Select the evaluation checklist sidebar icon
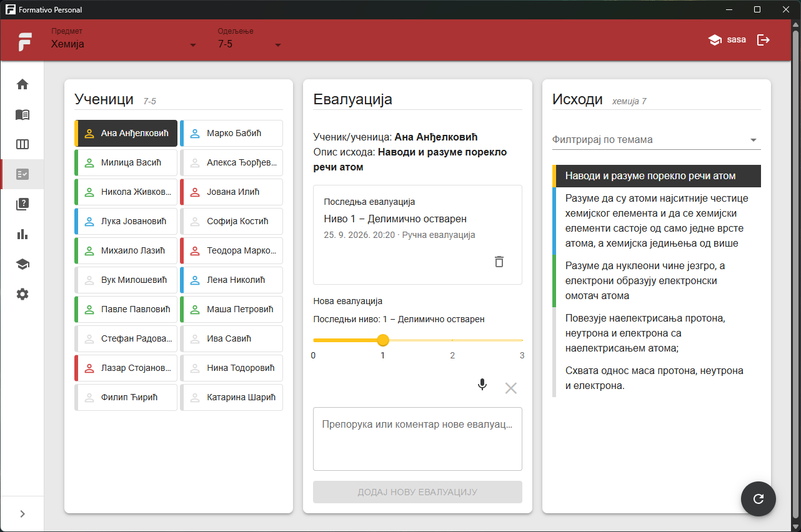This screenshot has height=532, width=801. 22,174
